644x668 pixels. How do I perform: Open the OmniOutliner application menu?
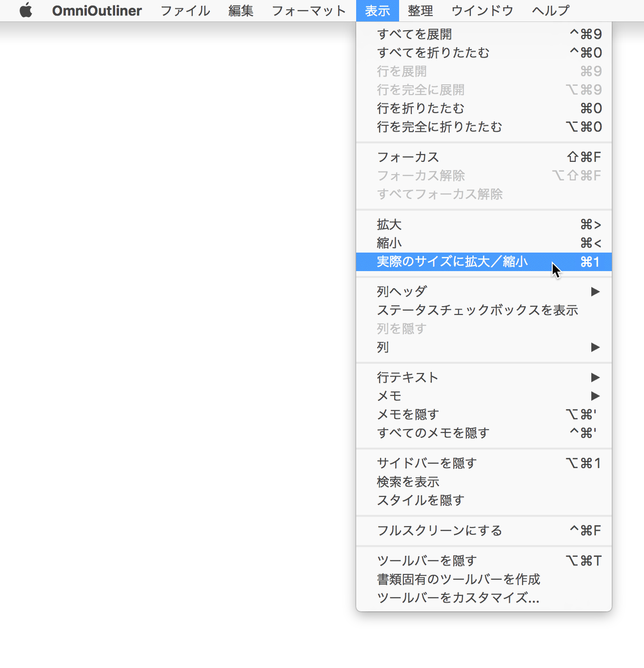97,10
